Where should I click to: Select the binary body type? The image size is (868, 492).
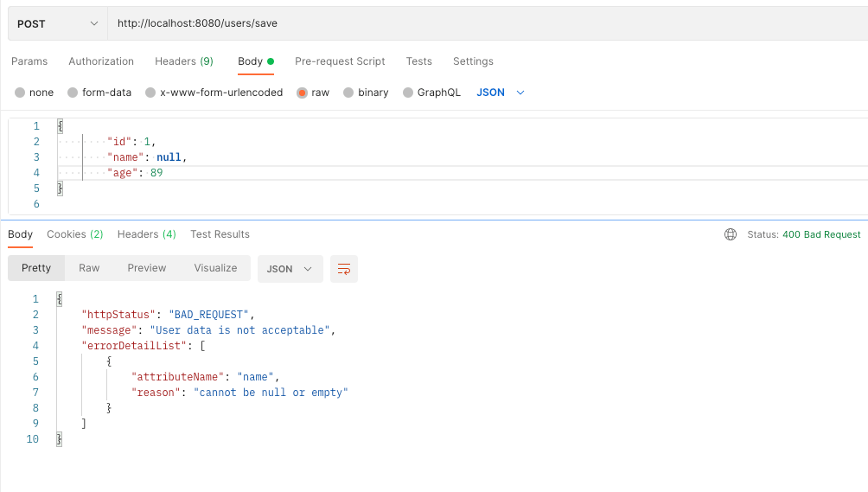(x=366, y=93)
